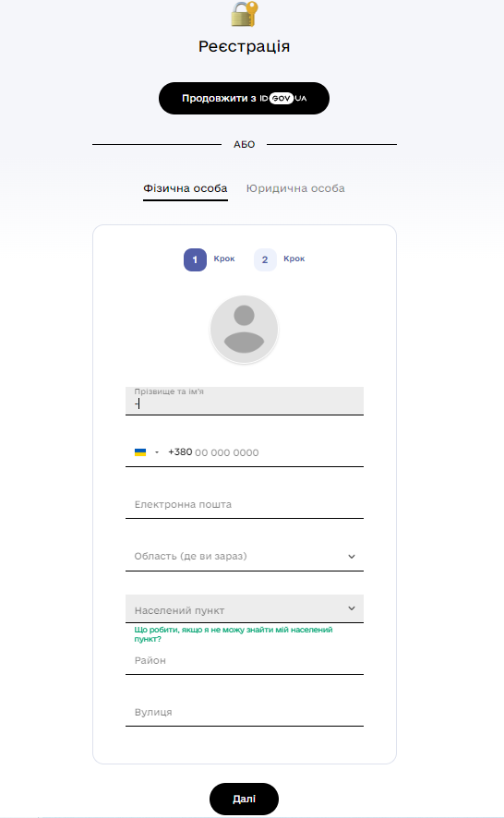Click the Район input field
Screen dimensions: 504x818
pos(245,660)
